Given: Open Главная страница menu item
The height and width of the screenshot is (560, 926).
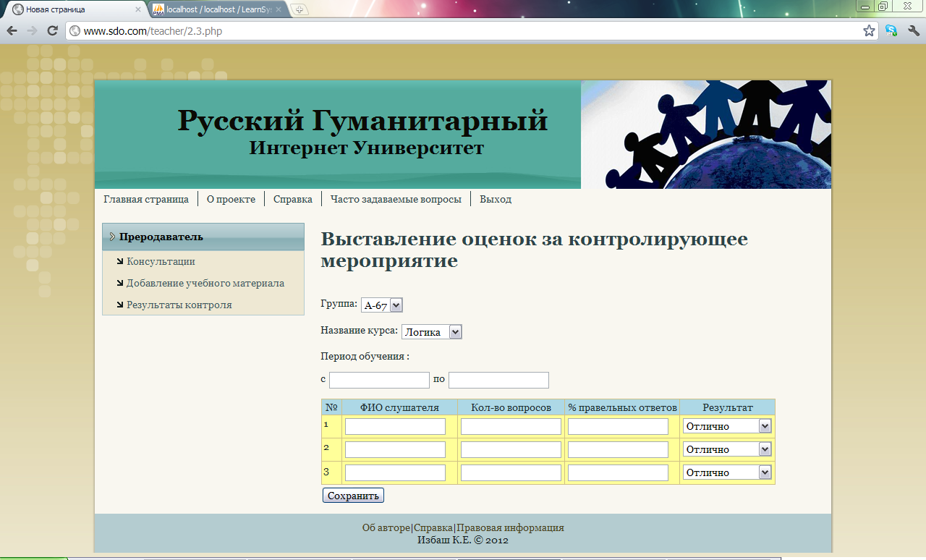Looking at the screenshot, I should point(146,199).
